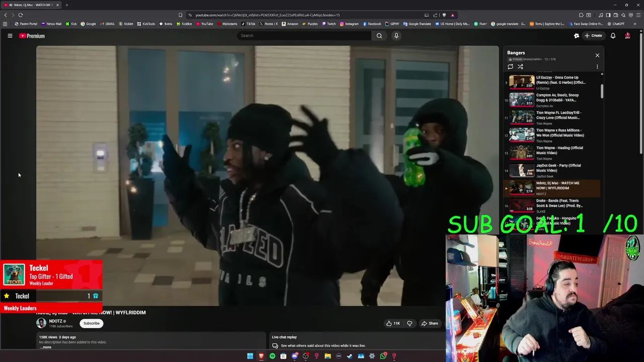Open Bangers playlist three-dot options menu
This screenshot has height=362, width=644.
tap(597, 66)
